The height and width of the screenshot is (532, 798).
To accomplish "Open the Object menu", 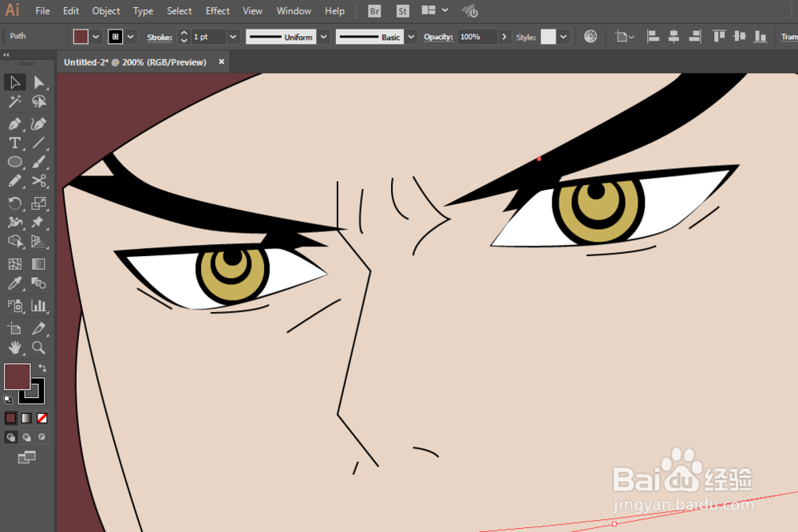I will pos(106,10).
